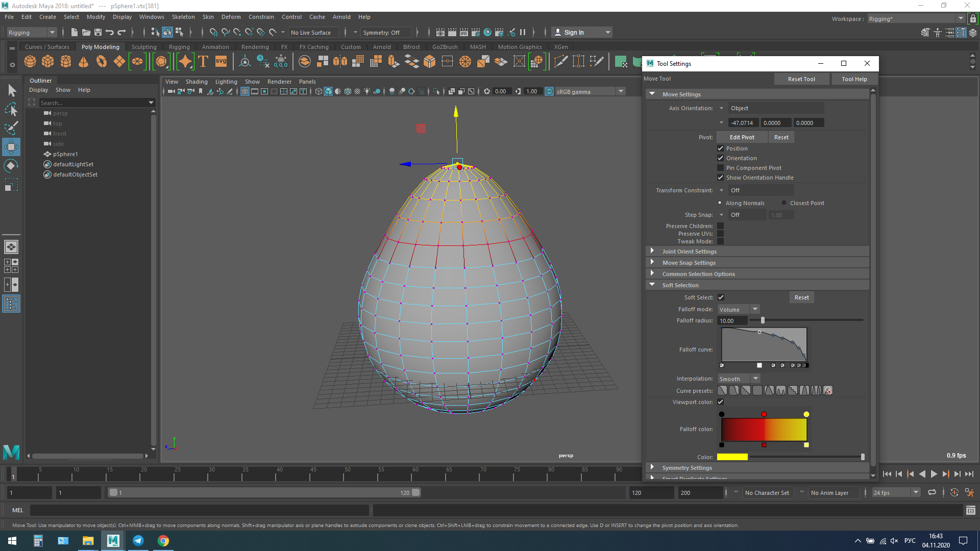The height and width of the screenshot is (551, 980).
Task: Activate the Move tool in the toolbox
Action: pos(11,147)
